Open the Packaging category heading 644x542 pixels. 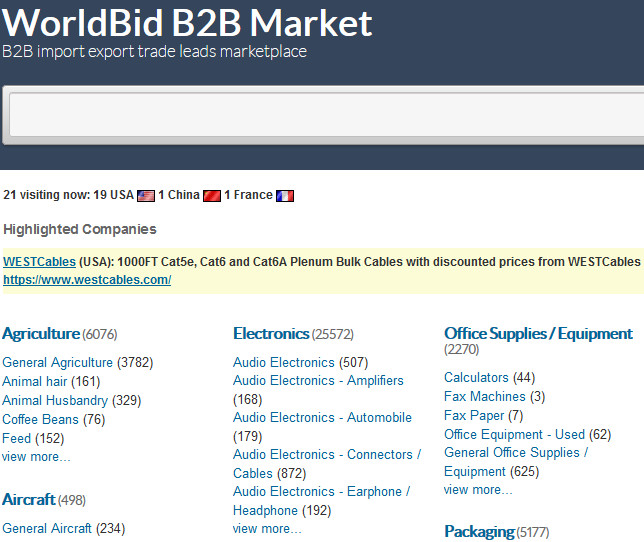click(479, 532)
